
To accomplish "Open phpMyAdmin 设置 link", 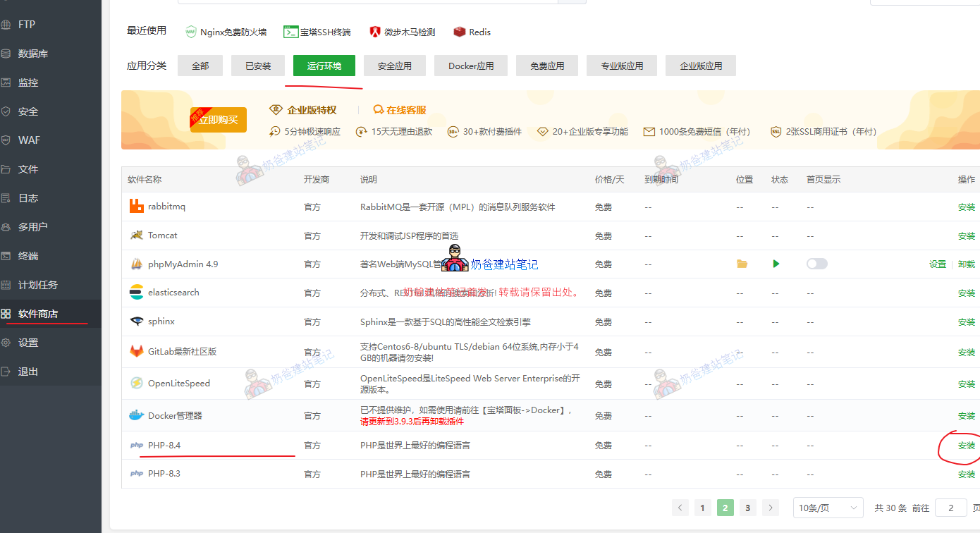I will point(937,264).
